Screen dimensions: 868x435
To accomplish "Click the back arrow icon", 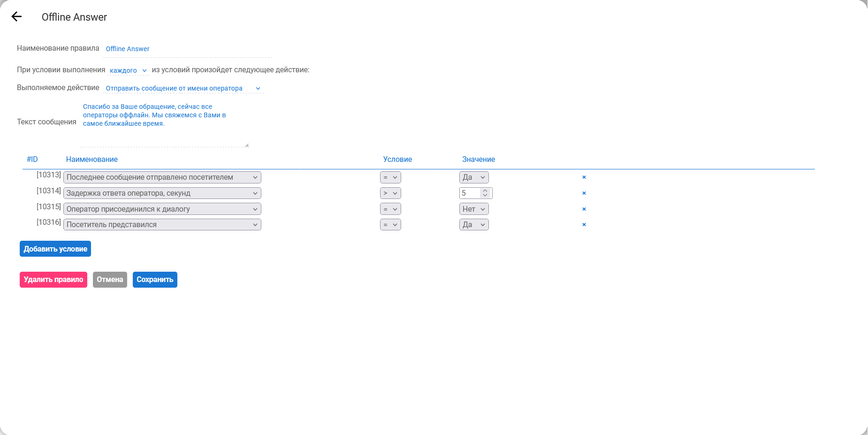I will pyautogui.click(x=16, y=17).
